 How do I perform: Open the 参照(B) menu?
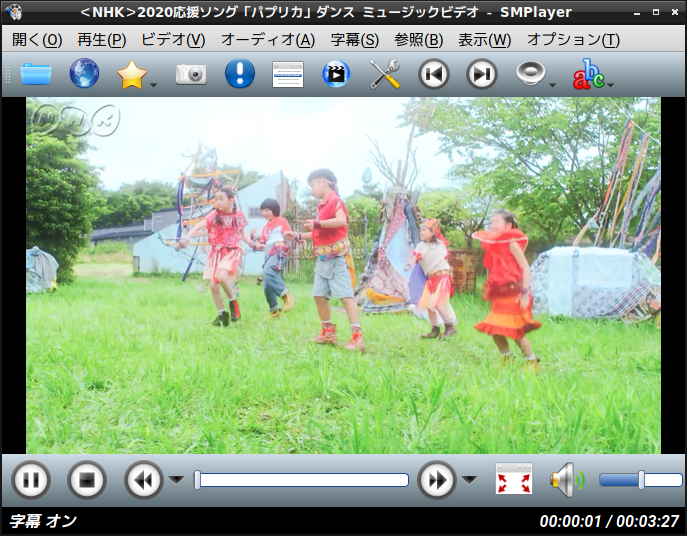(x=418, y=40)
